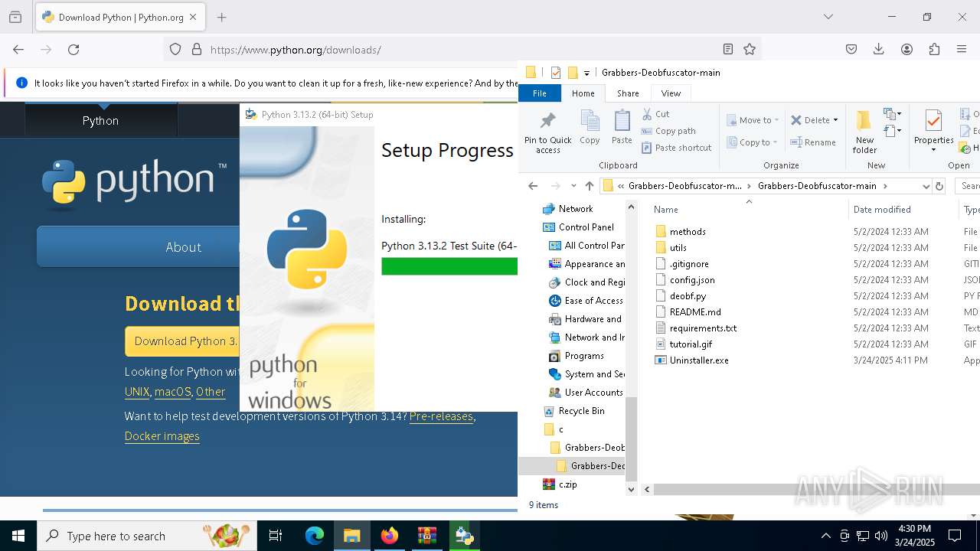The image size is (980, 551).
Task: Reload the Firefox page
Action: [x=73, y=50]
